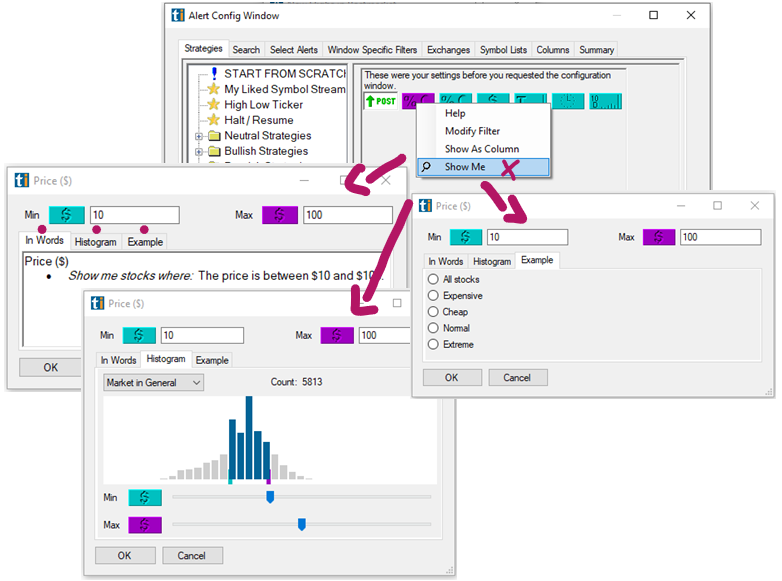The height and width of the screenshot is (581, 782).
Task: Click the star icon next to High Low Ticker
Action: (x=212, y=104)
